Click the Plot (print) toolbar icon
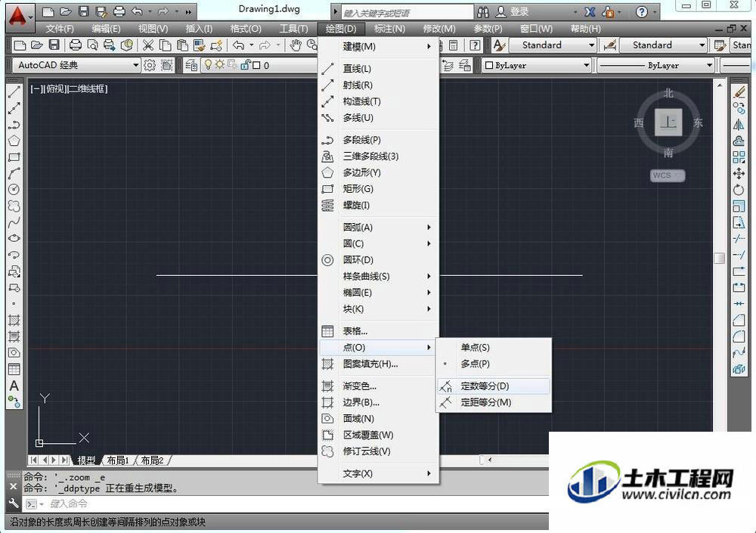The height and width of the screenshot is (533, 756). coord(75,45)
